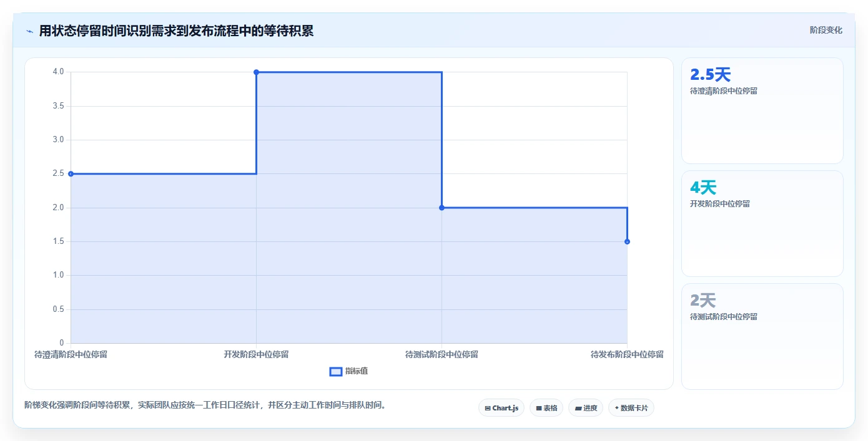Viewport: 868px width, 441px height.
Task: Click the 2.5天 metric card value
Action: click(x=710, y=75)
